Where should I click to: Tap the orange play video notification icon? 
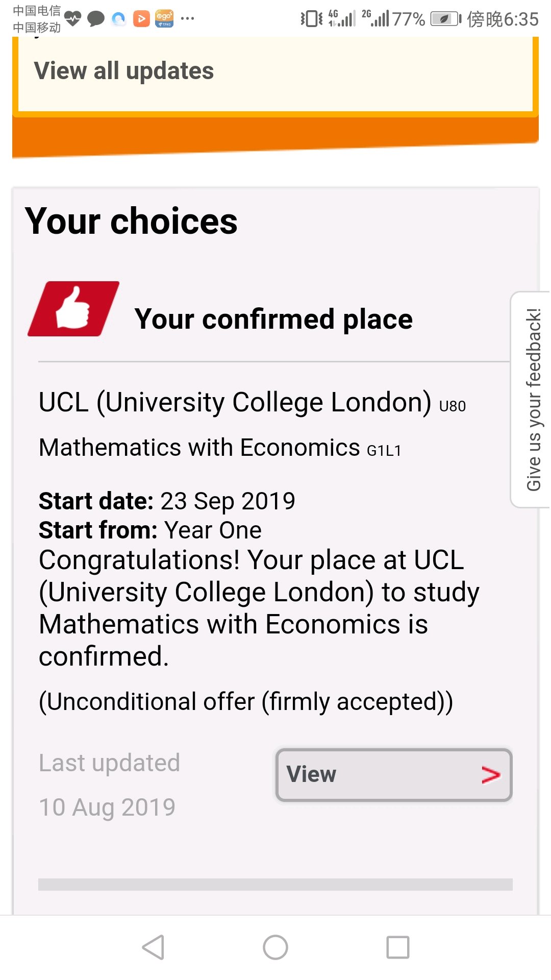click(141, 19)
